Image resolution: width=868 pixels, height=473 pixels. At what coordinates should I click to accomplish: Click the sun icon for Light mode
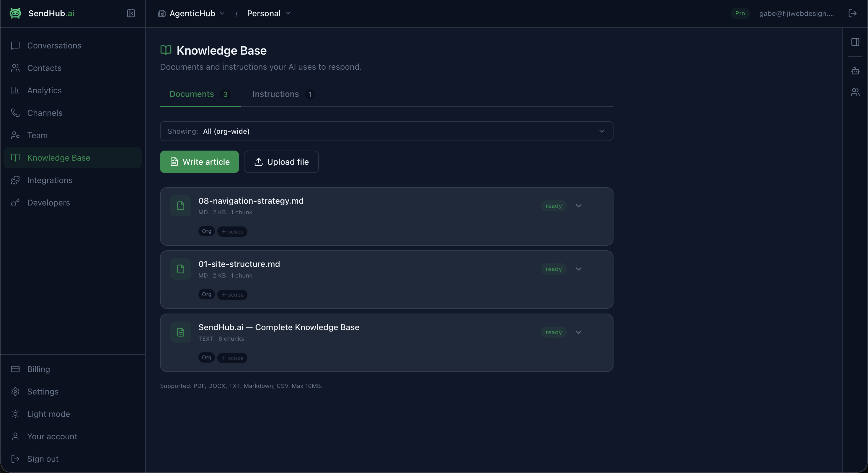[15, 414]
